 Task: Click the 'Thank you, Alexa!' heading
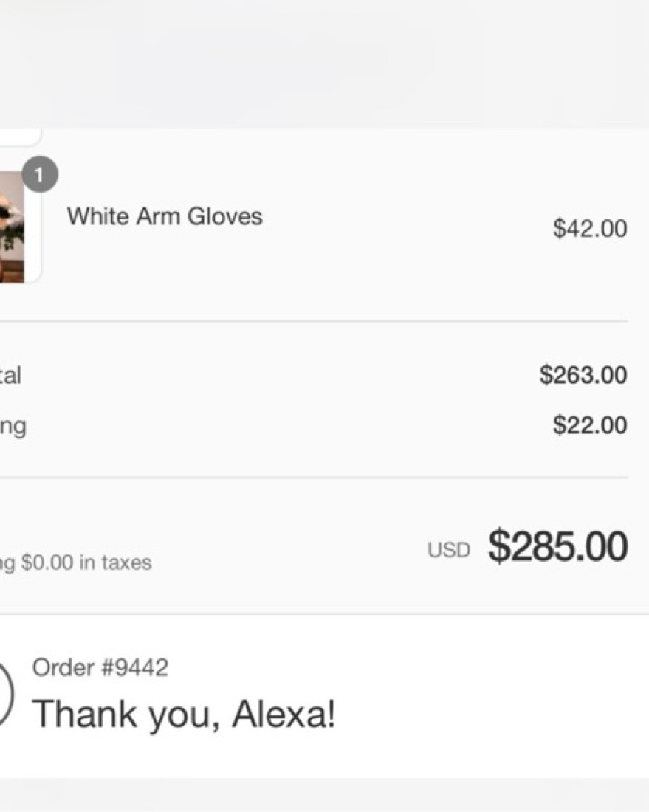coord(184,714)
